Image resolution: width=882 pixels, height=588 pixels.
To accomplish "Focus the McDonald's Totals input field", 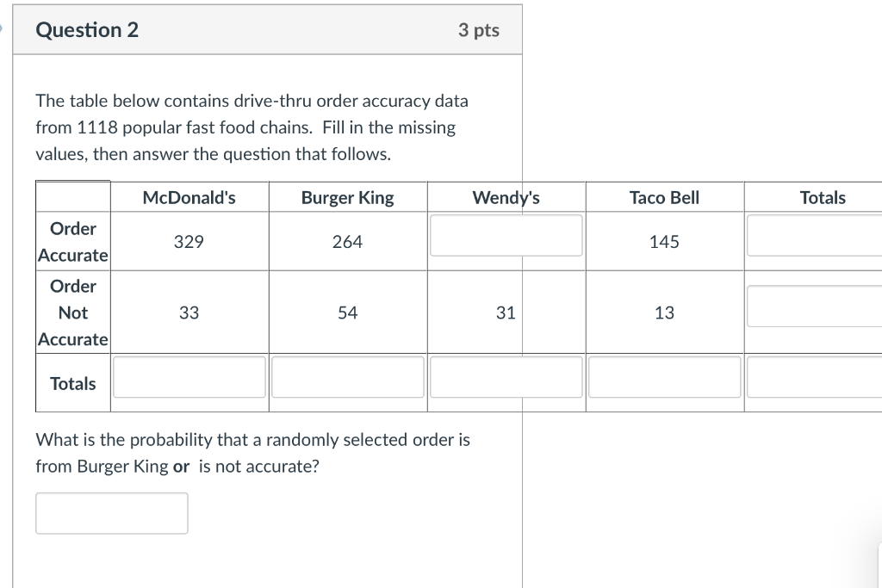I will 189,377.
